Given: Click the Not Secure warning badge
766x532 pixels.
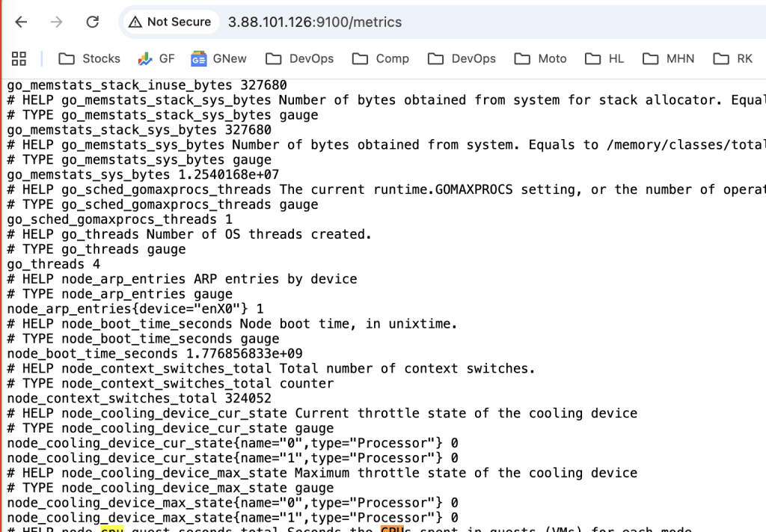Looking at the screenshot, I should coord(170,22).
